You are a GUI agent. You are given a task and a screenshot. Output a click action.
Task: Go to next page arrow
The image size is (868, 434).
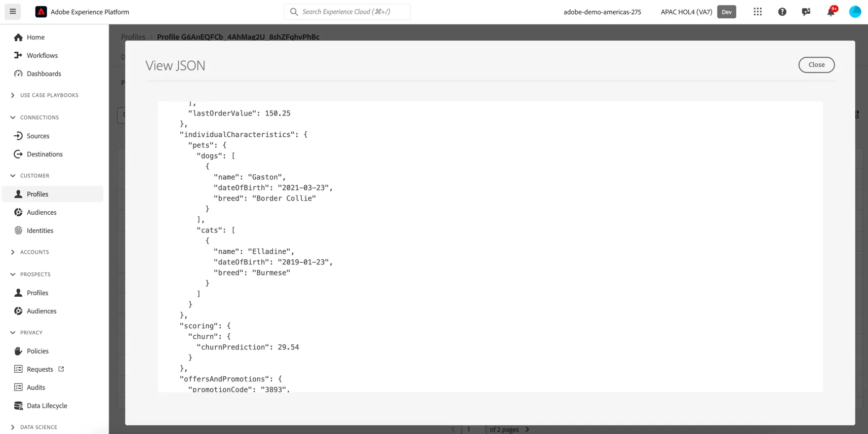click(527, 429)
